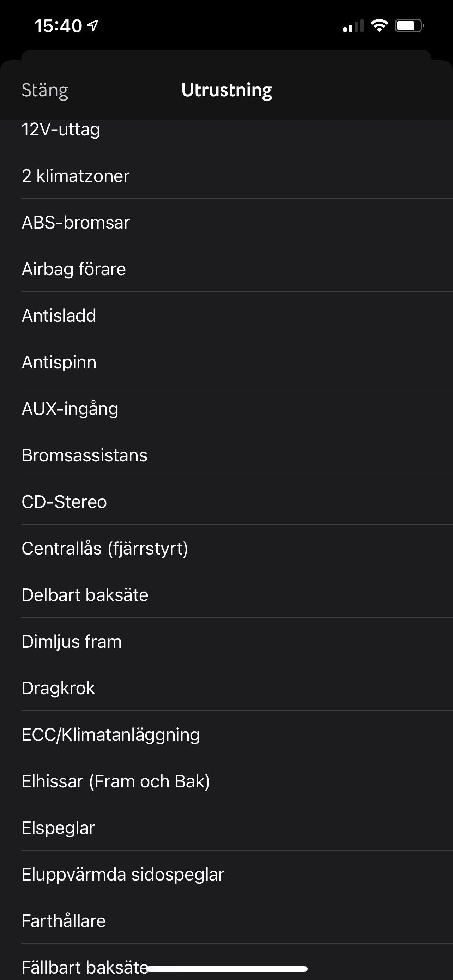Tap the Wi-Fi status icon

pos(379,26)
